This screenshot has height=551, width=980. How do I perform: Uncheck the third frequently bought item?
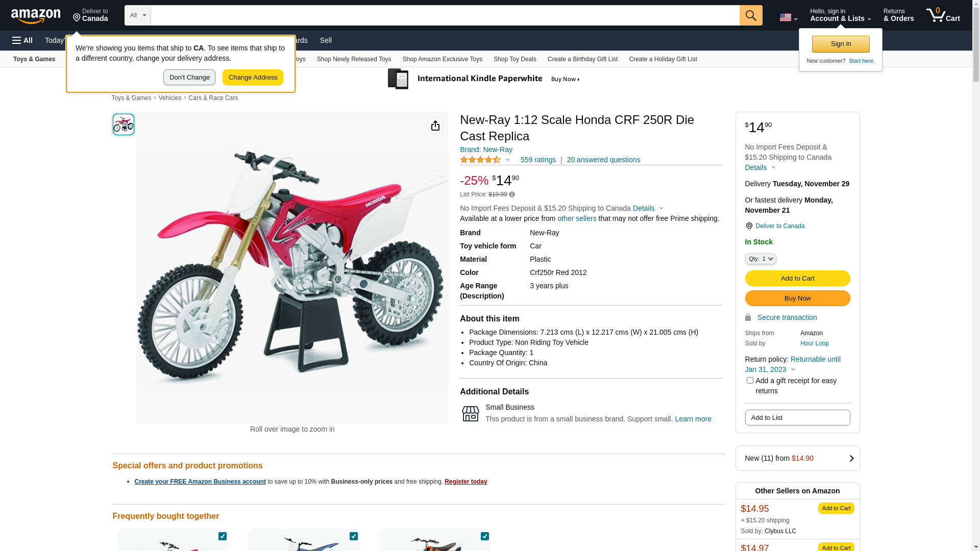[485, 536]
